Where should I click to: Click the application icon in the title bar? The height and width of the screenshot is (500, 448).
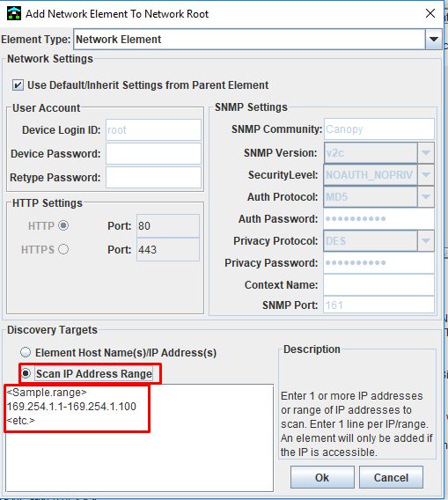pos(14,14)
